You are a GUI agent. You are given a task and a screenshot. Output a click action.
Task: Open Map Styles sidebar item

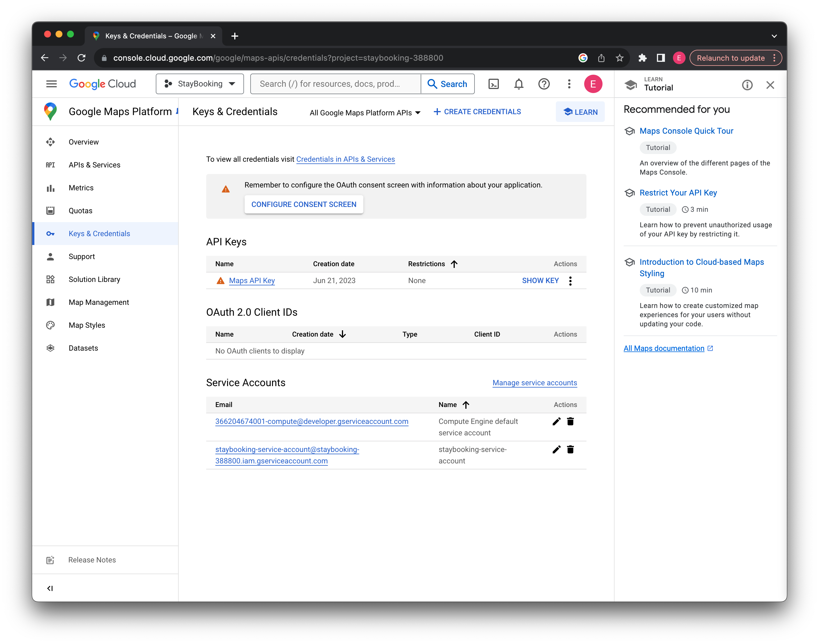click(x=87, y=325)
